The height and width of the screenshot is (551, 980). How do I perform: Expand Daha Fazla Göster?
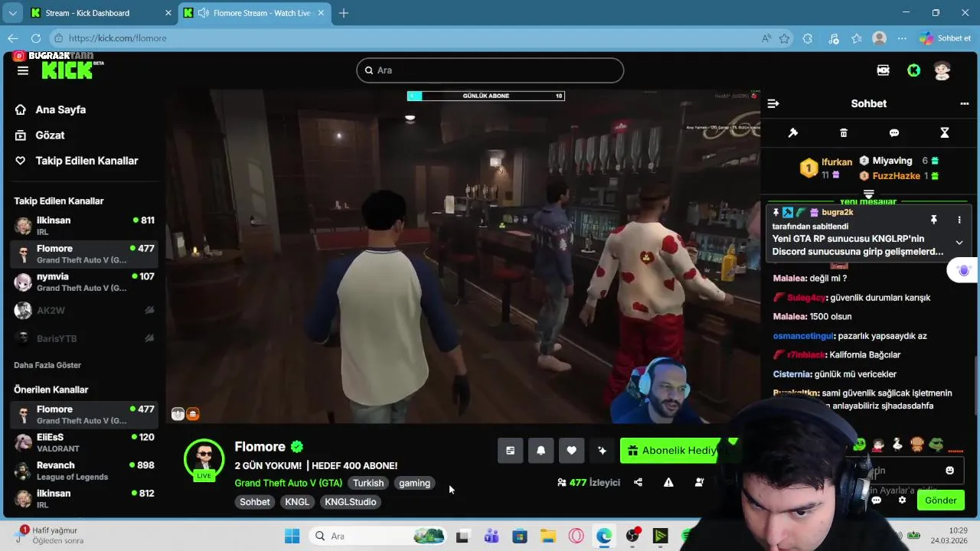point(47,365)
